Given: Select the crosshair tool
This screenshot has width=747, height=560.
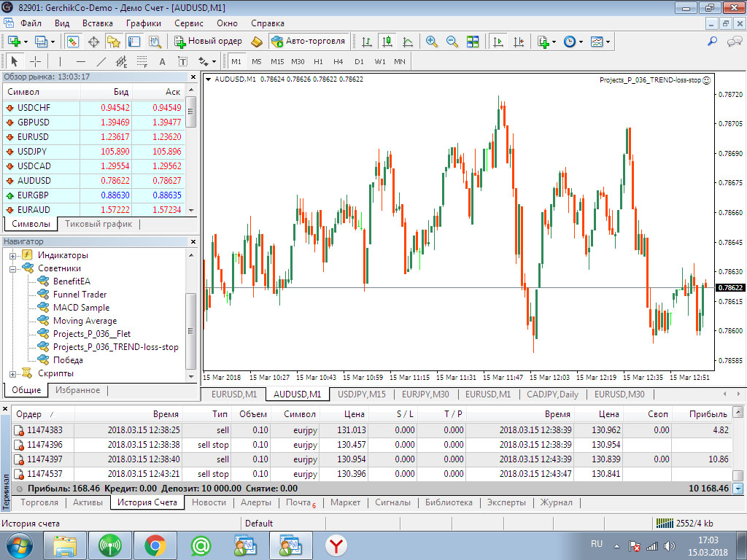Looking at the screenshot, I should [35, 61].
